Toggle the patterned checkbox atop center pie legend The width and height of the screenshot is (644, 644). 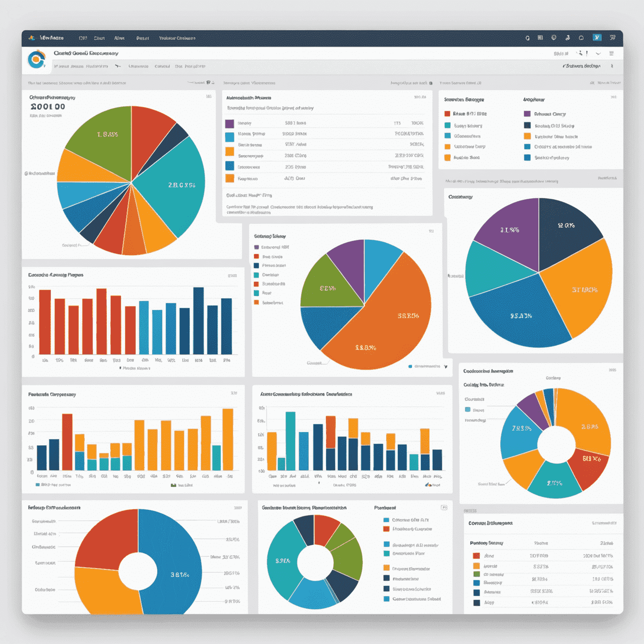257,247
